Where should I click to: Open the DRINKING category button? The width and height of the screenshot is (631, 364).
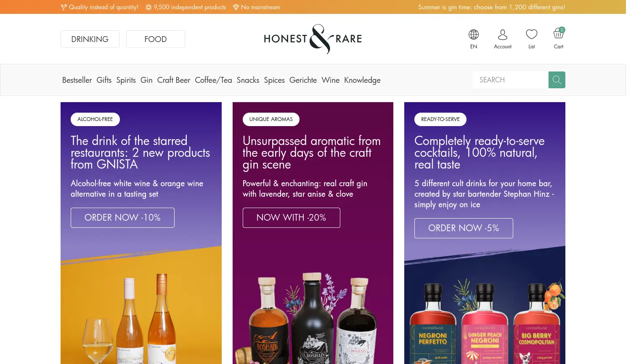click(90, 39)
